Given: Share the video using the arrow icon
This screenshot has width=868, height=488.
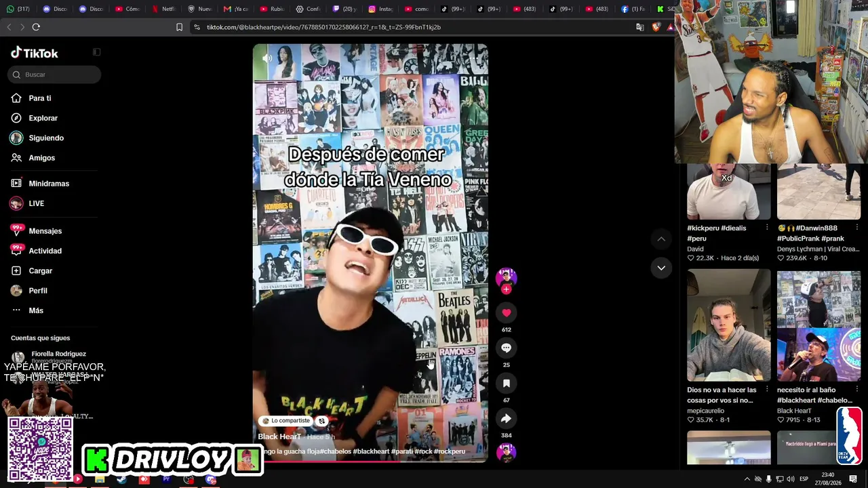Looking at the screenshot, I should [506, 418].
